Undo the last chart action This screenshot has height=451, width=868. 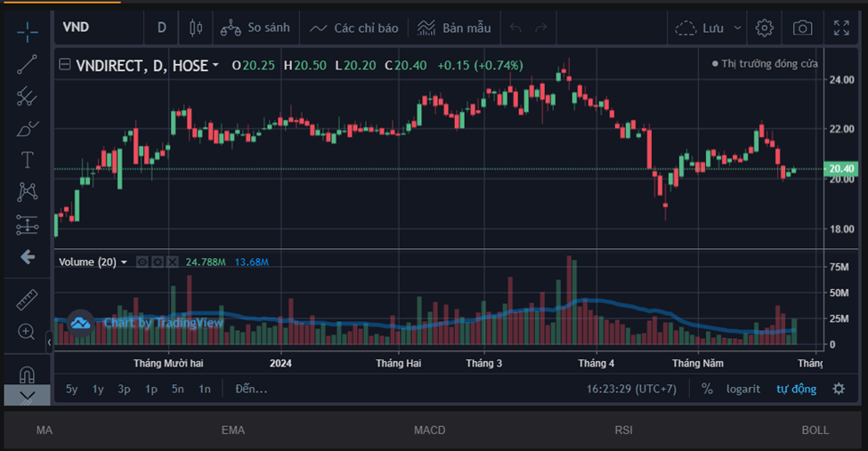515,28
